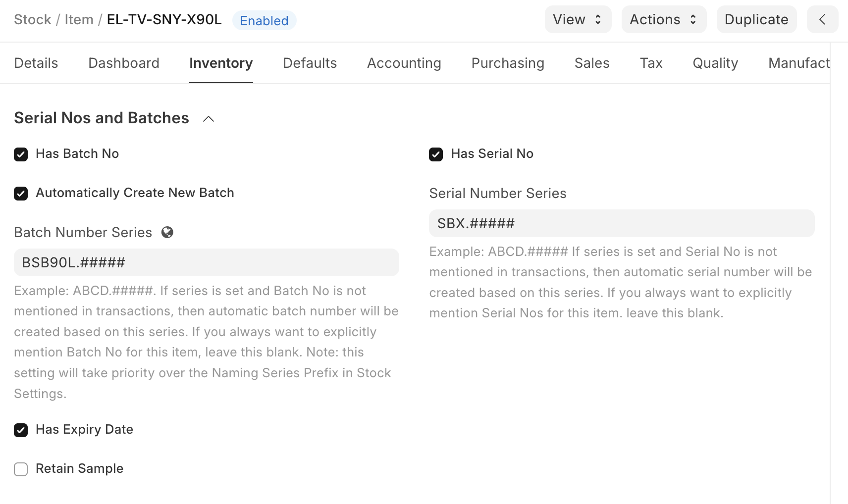The image size is (848, 504).
Task: Disable Automatically Create New Batch
Action: pos(21,194)
